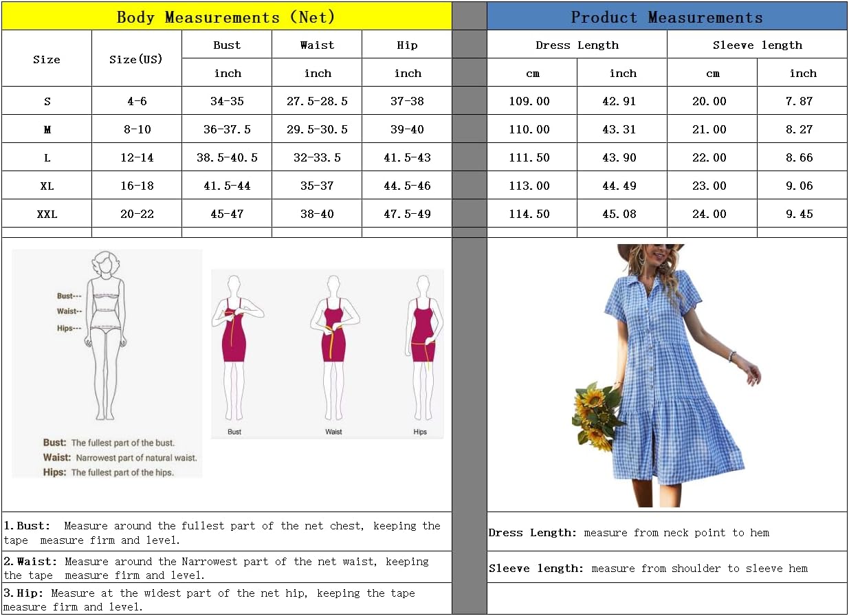Click dress length 109.00 cm cell
Viewport: 849px width, 616px height.
click(532, 101)
